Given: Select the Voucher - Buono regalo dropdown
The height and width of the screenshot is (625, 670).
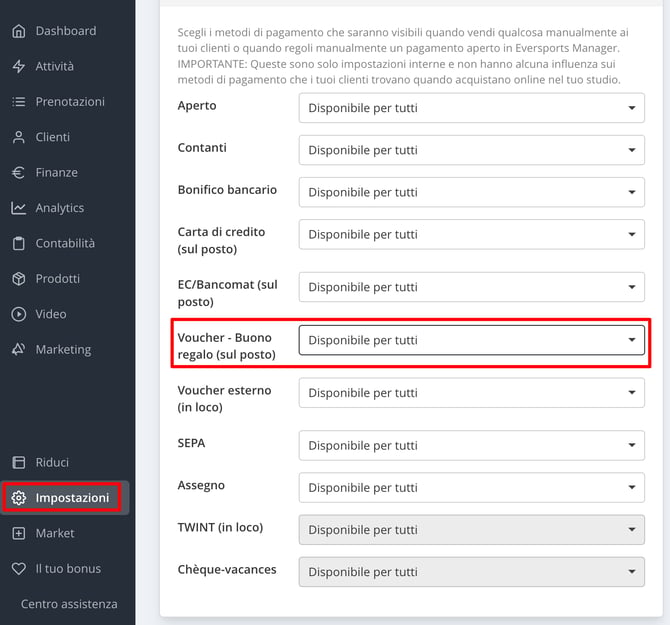Looking at the screenshot, I should click(471, 340).
